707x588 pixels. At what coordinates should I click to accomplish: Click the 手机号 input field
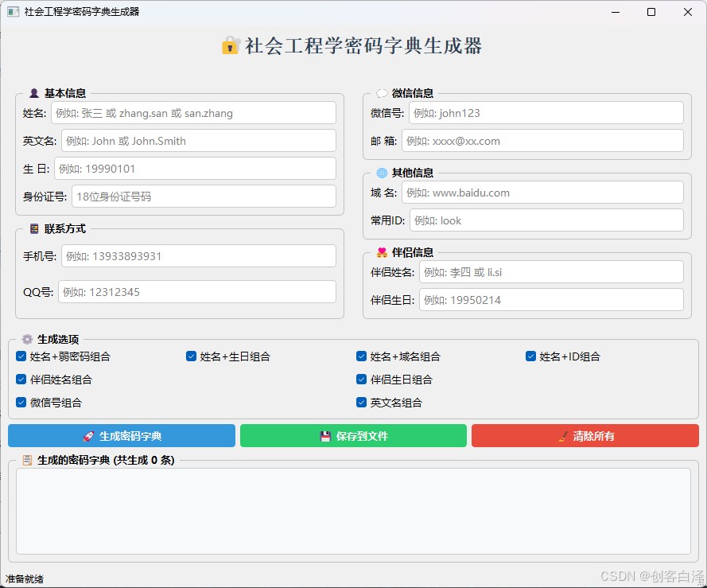click(198, 256)
